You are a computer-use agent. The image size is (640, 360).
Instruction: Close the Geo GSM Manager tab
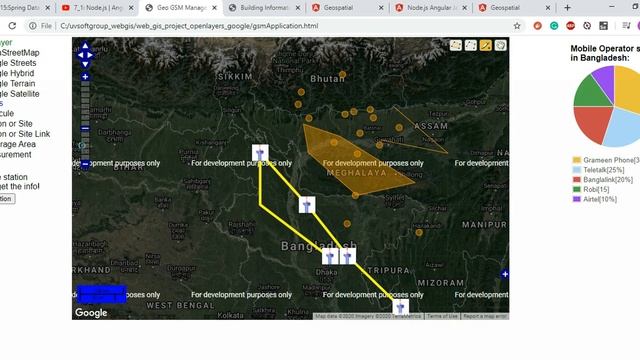tap(215, 8)
